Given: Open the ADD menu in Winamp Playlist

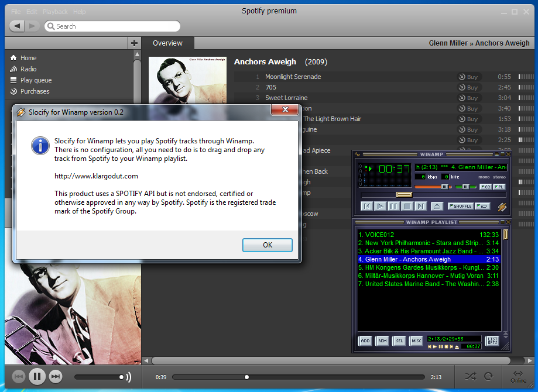Looking at the screenshot, I should click(x=365, y=341).
